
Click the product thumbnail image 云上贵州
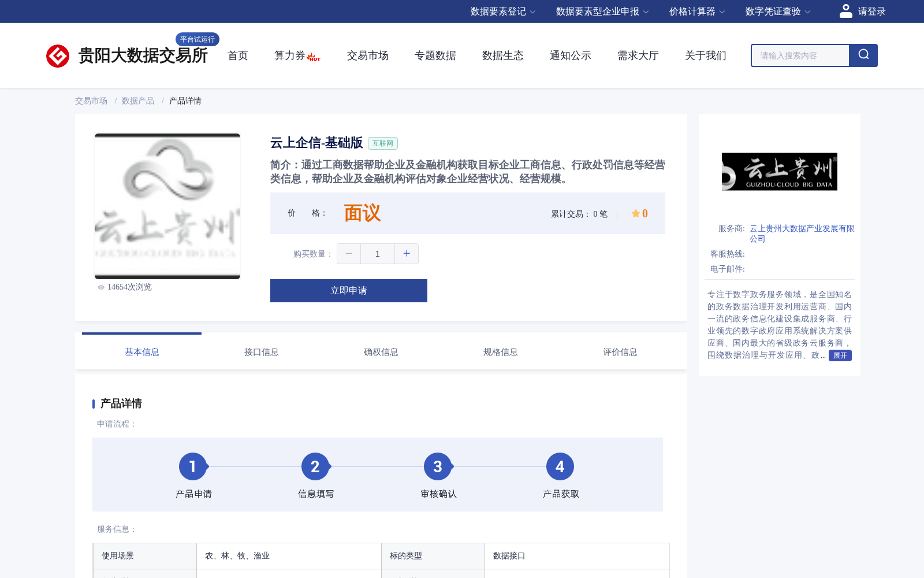click(167, 206)
